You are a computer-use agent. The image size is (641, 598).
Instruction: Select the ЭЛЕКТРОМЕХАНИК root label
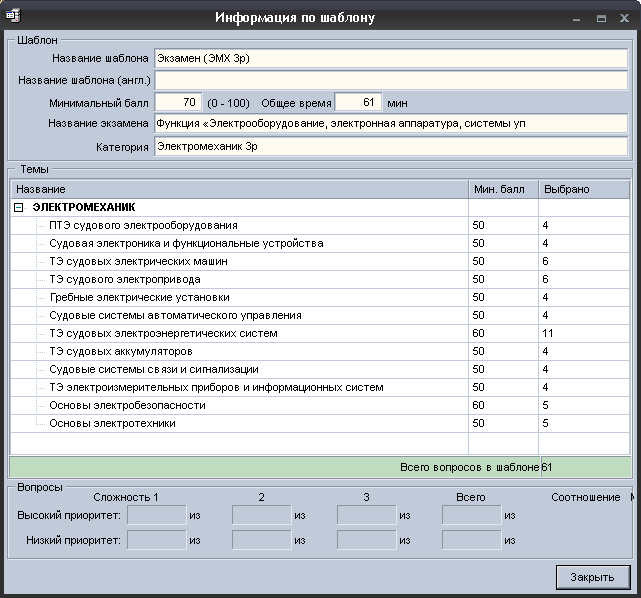click(84, 207)
